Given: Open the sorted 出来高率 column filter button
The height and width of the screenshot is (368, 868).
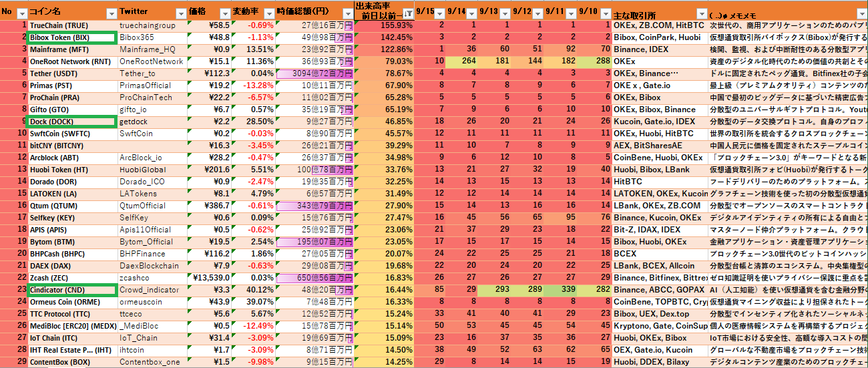Looking at the screenshot, I should coord(407,13).
